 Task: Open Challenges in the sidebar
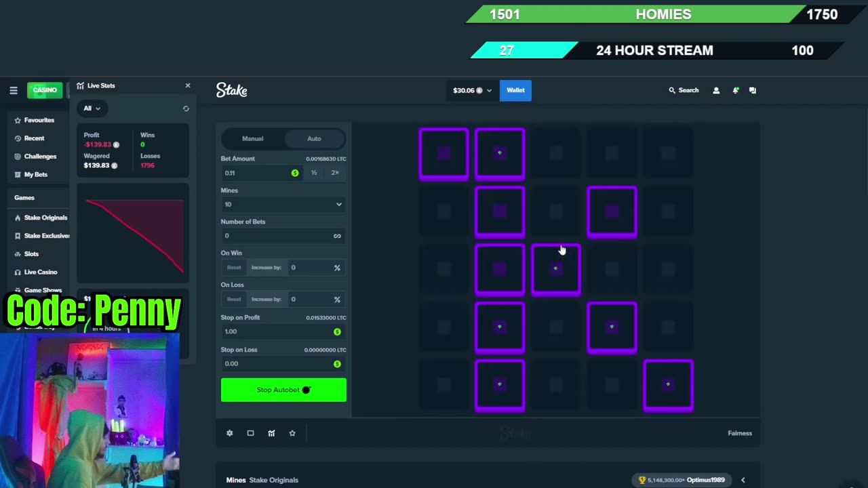(x=40, y=157)
